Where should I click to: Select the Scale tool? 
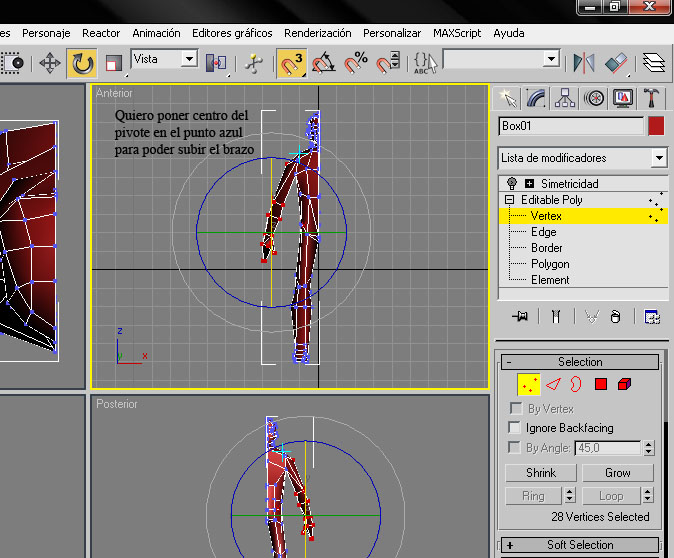113,64
